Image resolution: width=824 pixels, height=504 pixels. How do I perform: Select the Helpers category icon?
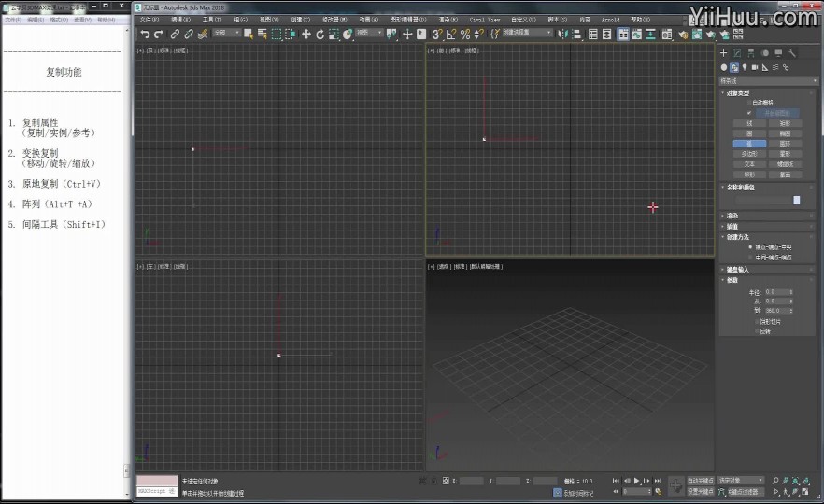pyautogui.click(x=765, y=67)
